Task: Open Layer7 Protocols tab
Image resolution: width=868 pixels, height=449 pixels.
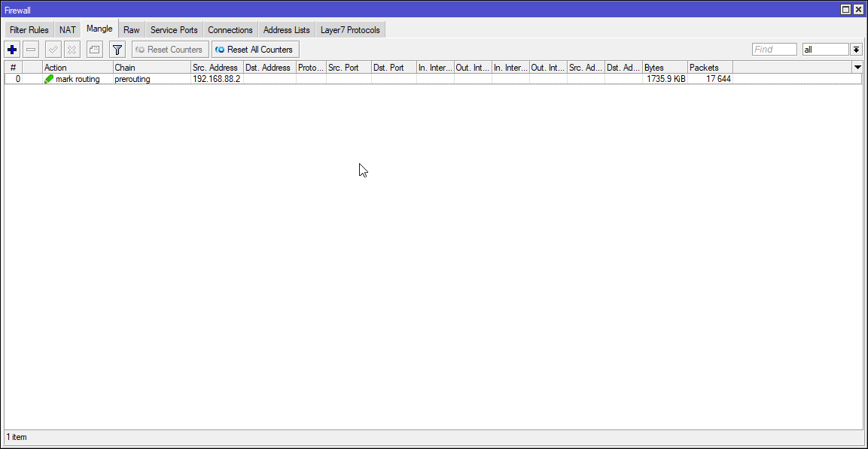Action: click(350, 30)
